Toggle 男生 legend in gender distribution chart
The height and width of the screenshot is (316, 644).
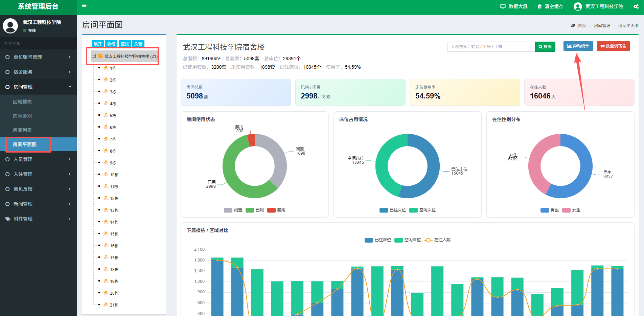tap(550, 210)
